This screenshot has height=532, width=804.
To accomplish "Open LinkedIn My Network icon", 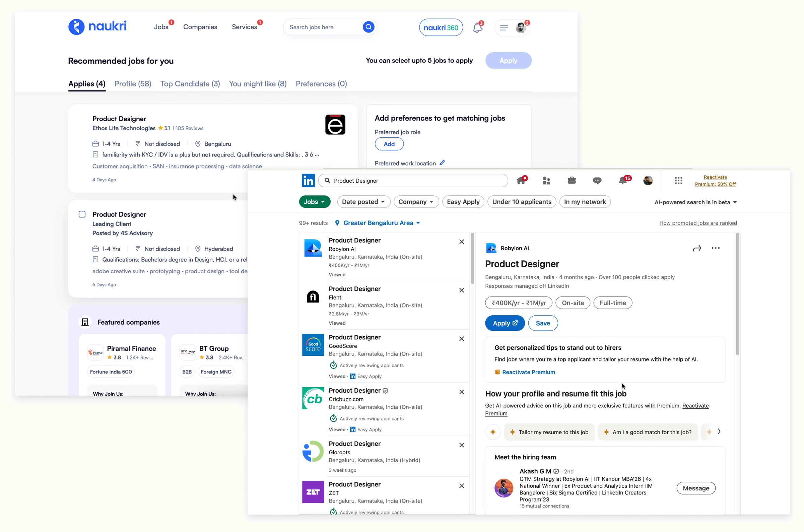I will [546, 181].
